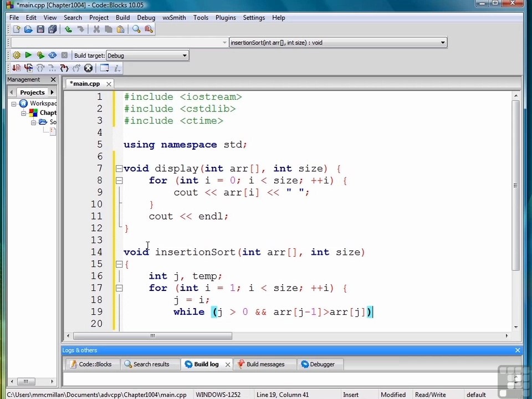Fold the for loop at line 17
This screenshot has width=532, height=399.
[x=119, y=288]
